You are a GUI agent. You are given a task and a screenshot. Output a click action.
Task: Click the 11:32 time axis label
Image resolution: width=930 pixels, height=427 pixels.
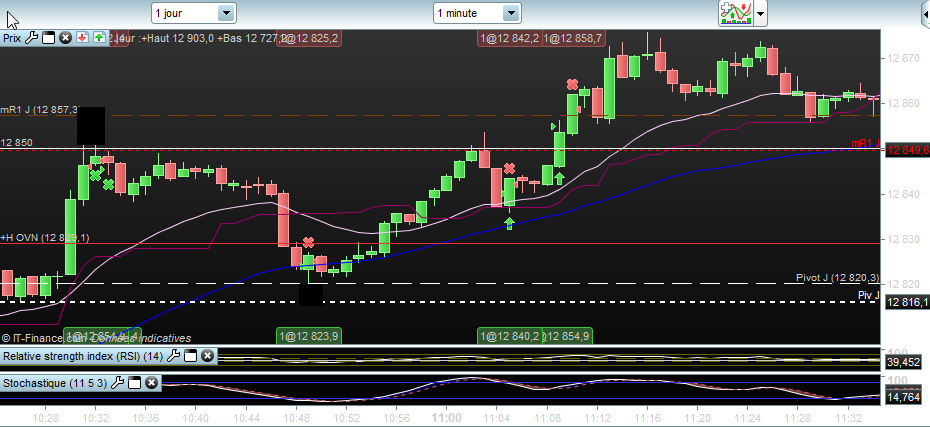point(849,417)
